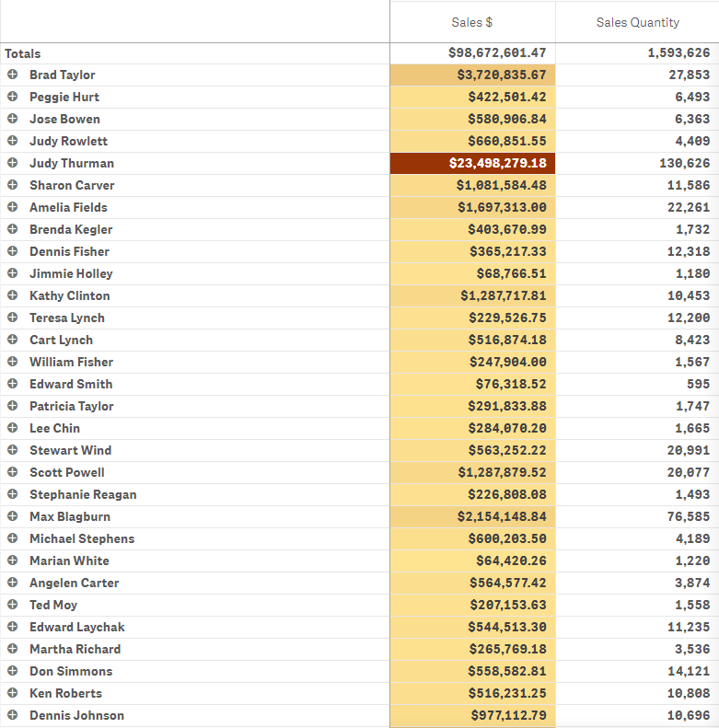The width and height of the screenshot is (719, 728).
Task: Expand the Dennis Fisher row
Action: [13, 251]
